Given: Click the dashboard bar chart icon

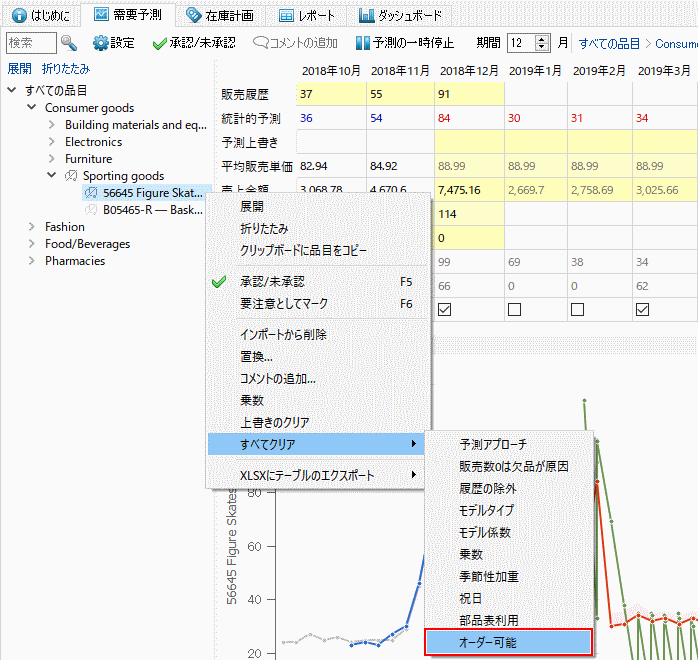Looking at the screenshot, I should (367, 16).
